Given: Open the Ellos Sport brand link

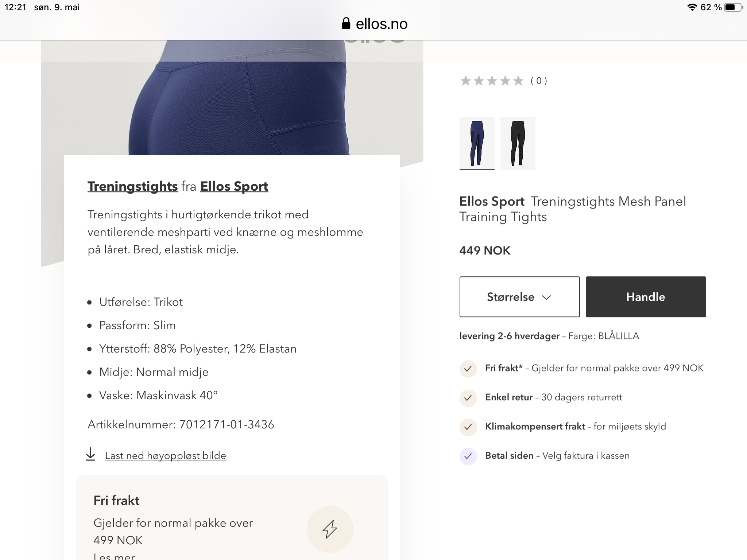Looking at the screenshot, I should point(234,186).
